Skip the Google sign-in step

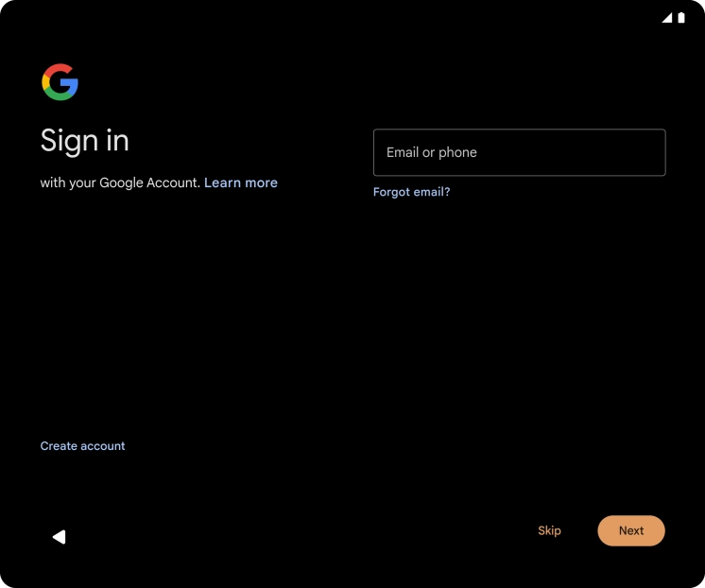pyautogui.click(x=549, y=530)
